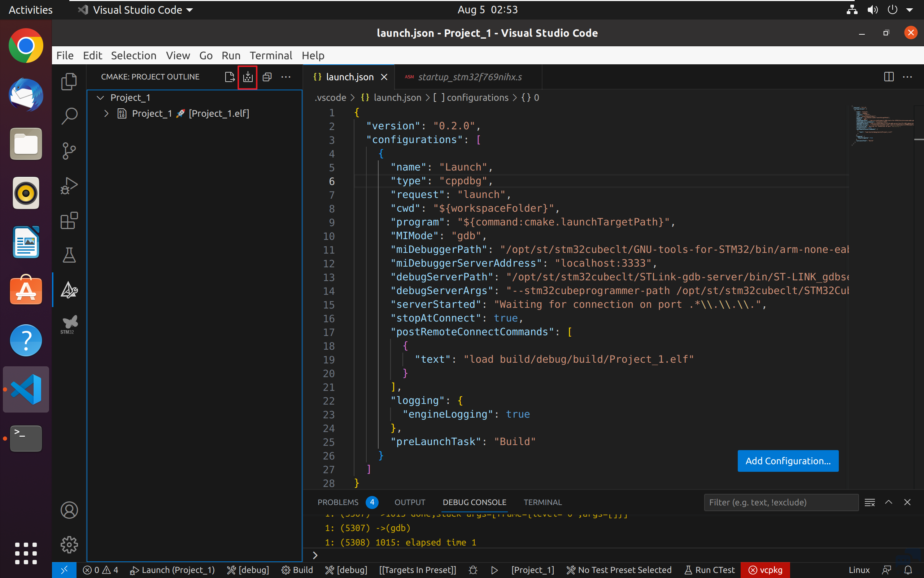Open the Terminal from the dock
Viewport: 924px width, 578px height.
(x=26, y=439)
